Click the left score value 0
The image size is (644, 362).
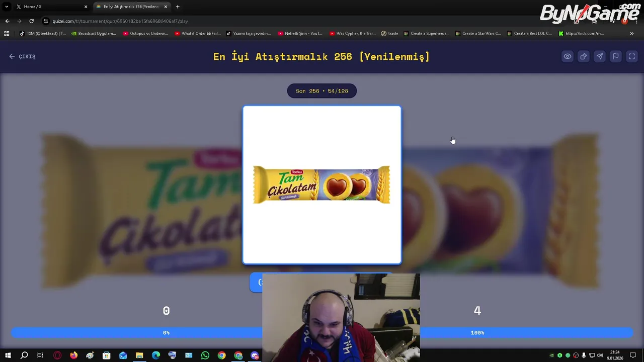coord(166,311)
